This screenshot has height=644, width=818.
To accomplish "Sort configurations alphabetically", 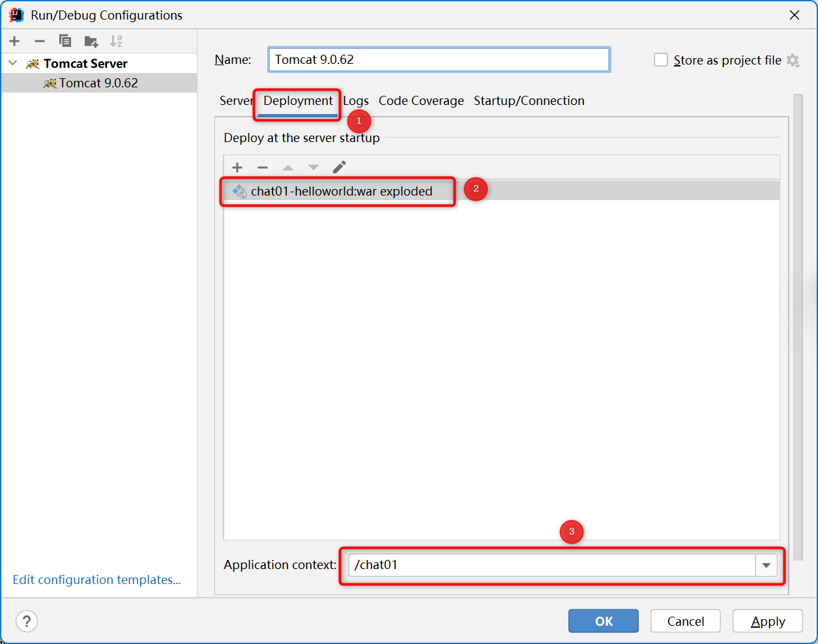I will point(116,41).
